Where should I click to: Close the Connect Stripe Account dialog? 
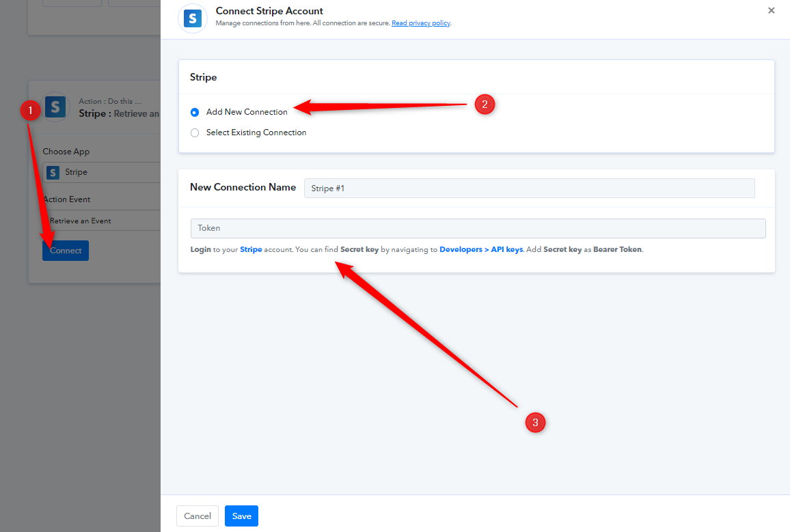[771, 10]
